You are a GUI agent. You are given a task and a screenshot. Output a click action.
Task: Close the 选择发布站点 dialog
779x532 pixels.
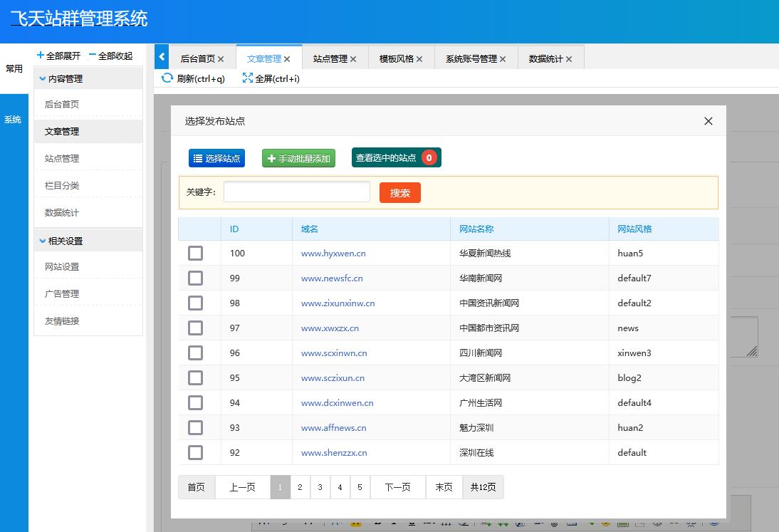[x=709, y=121]
